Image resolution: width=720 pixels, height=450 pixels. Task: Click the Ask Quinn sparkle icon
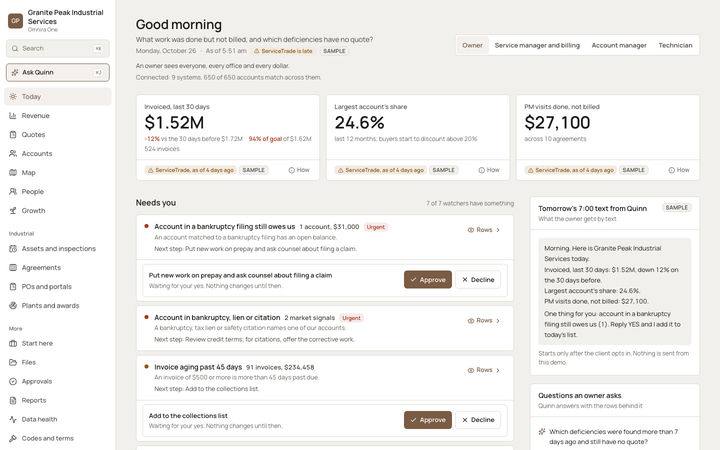pyautogui.click(x=15, y=72)
